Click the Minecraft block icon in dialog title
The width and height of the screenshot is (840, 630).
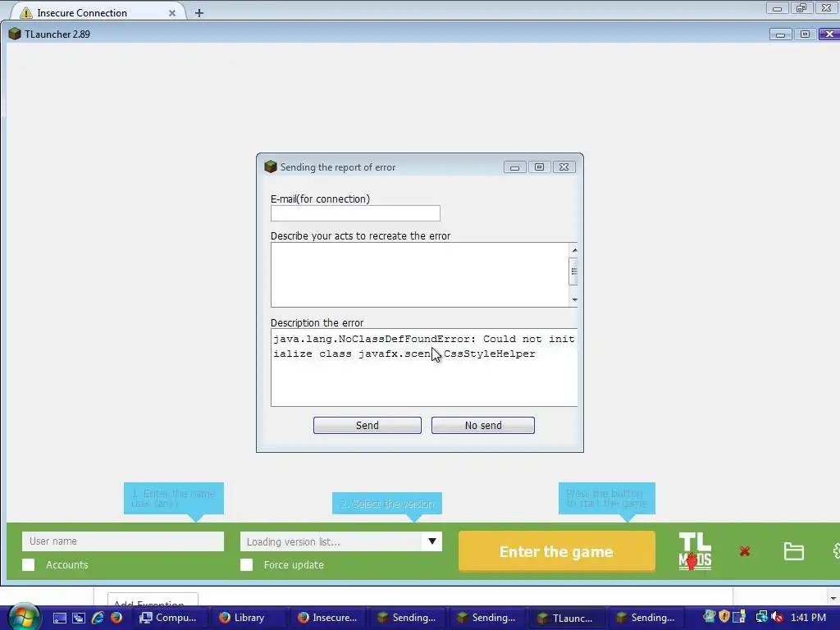point(271,167)
